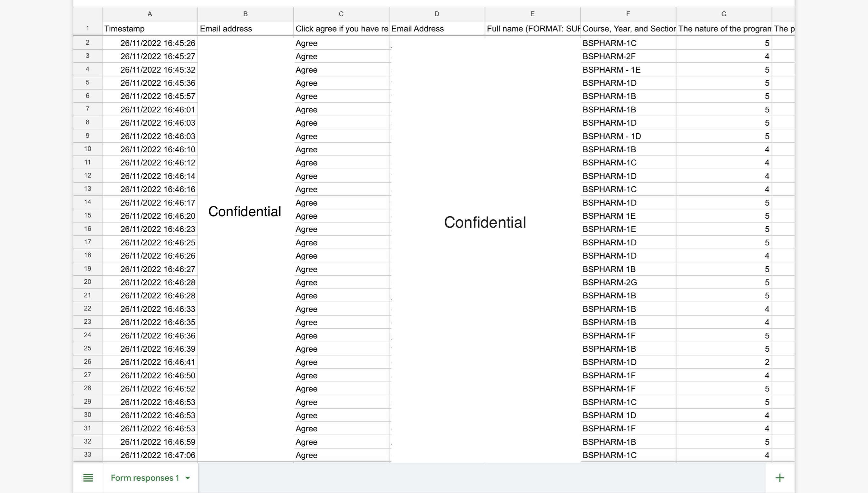This screenshot has height=493, width=868.
Task: Select row 15 header
Action: [x=87, y=216]
